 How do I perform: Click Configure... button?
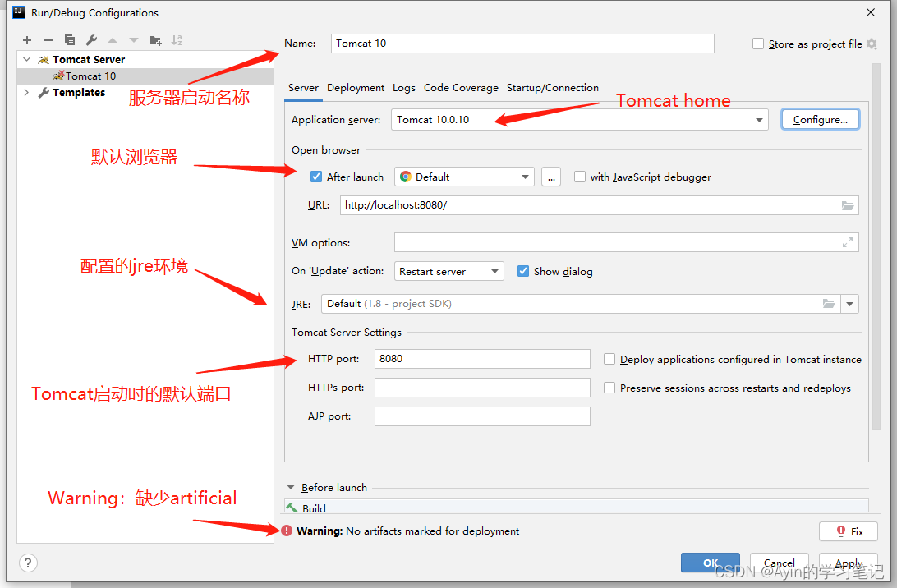[x=821, y=120]
